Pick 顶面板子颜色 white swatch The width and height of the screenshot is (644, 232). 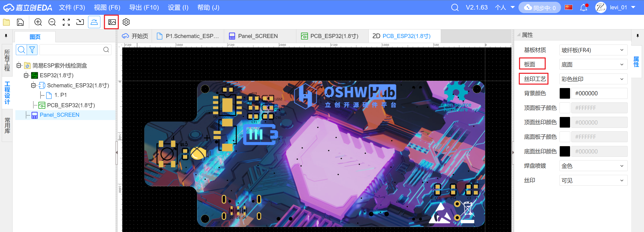565,108
